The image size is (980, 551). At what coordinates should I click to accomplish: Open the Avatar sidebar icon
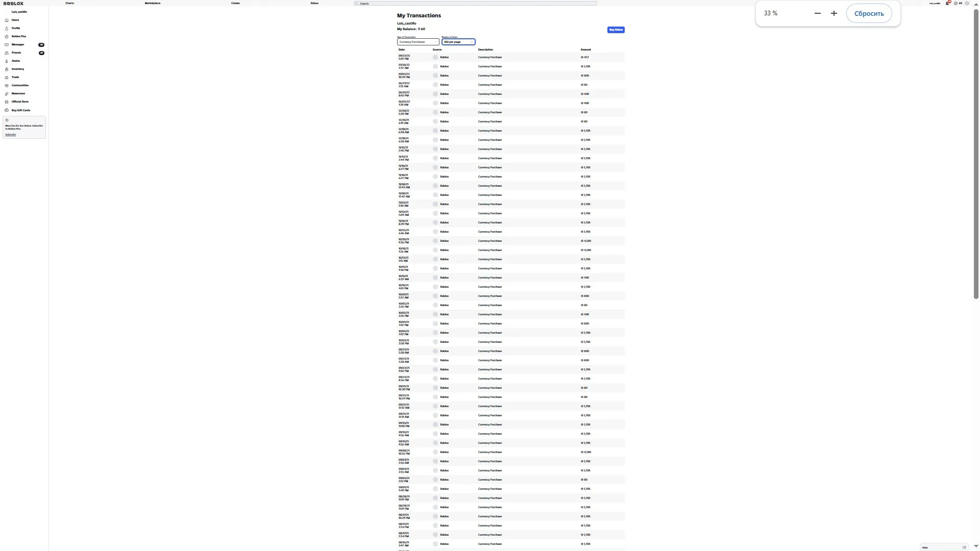7,61
